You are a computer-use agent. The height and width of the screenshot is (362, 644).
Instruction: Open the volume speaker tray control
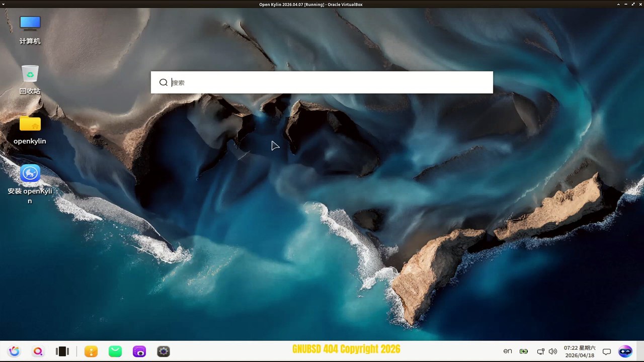tap(553, 351)
